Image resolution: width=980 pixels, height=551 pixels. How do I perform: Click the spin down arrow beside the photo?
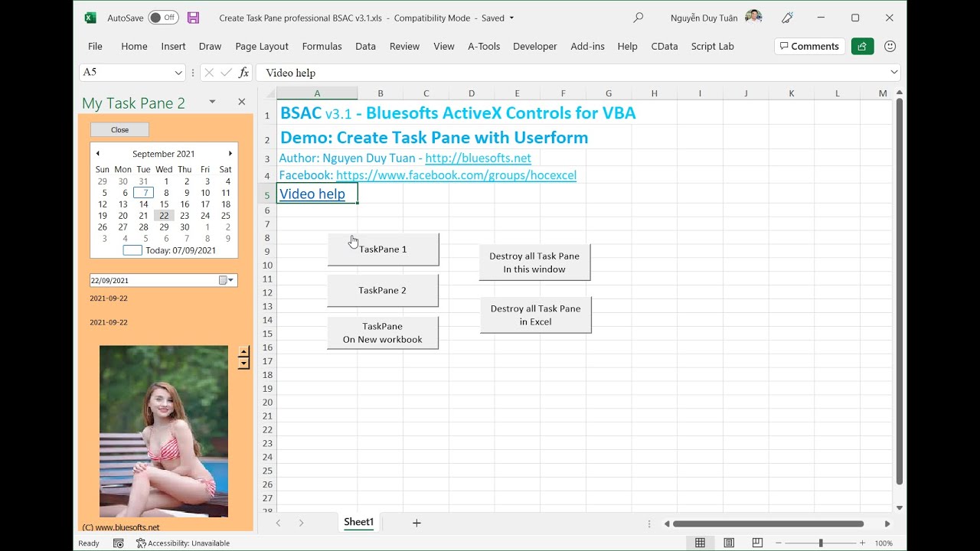pyautogui.click(x=243, y=364)
